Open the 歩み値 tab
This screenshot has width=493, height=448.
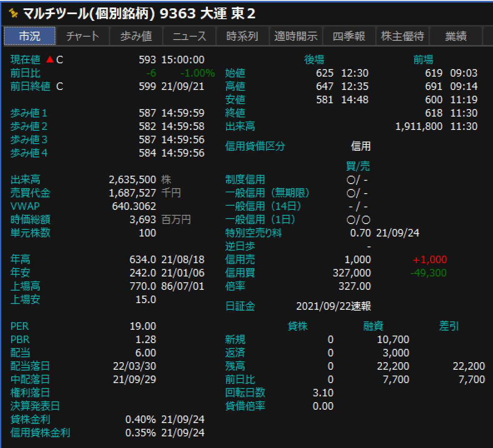click(x=136, y=36)
